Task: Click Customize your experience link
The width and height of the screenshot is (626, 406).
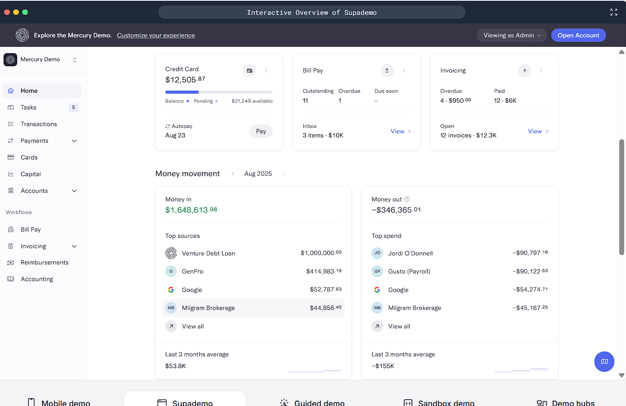Action: 156,35
